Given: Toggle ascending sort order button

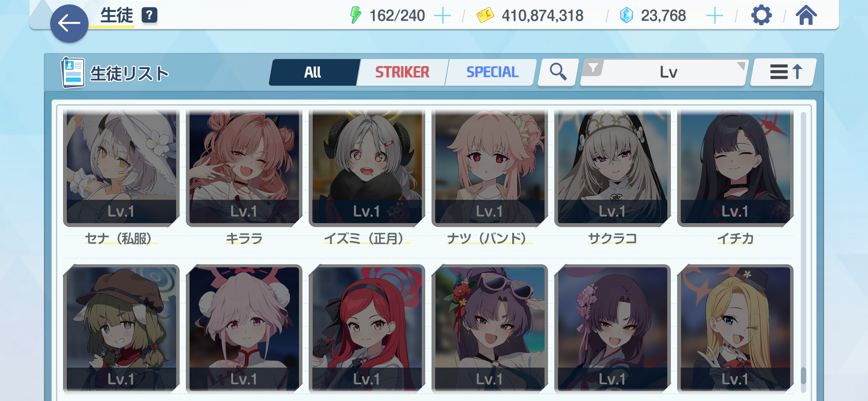Looking at the screenshot, I should 784,72.
